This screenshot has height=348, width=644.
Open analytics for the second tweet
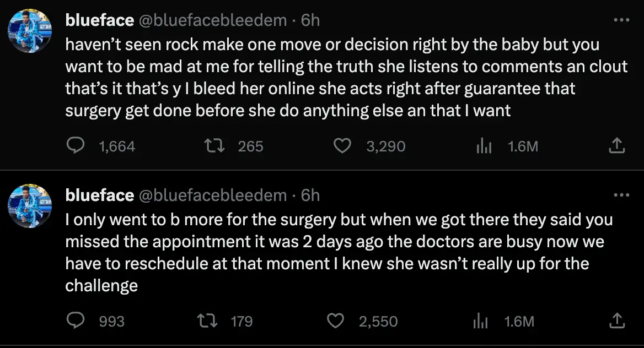click(480, 320)
